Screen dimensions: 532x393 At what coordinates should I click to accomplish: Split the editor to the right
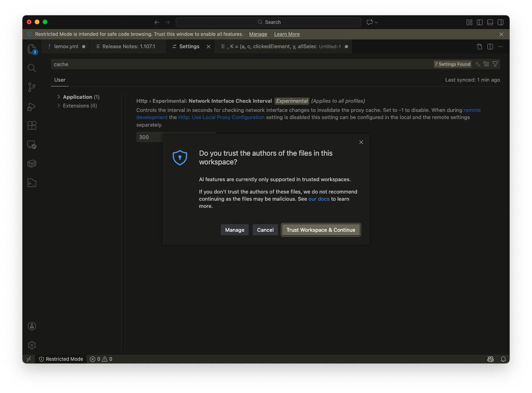click(490, 47)
